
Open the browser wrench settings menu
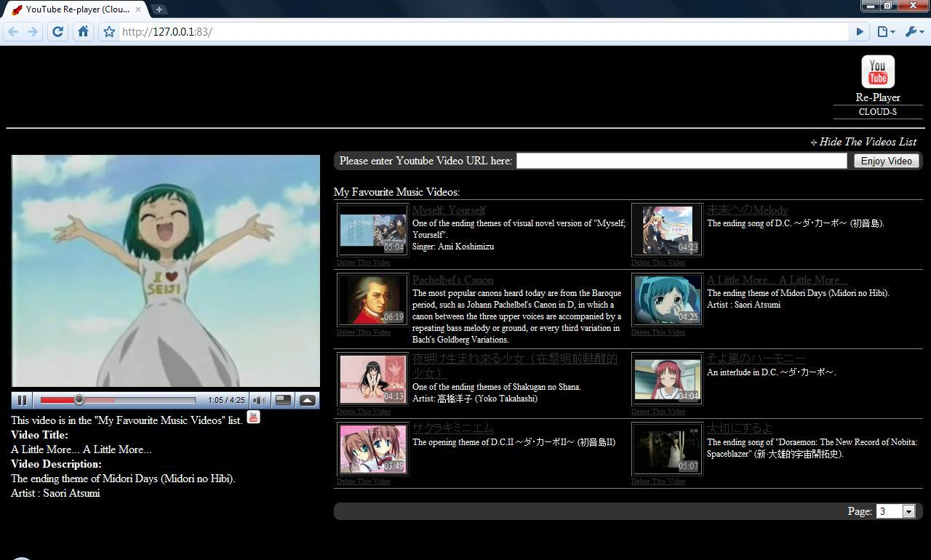coord(914,31)
